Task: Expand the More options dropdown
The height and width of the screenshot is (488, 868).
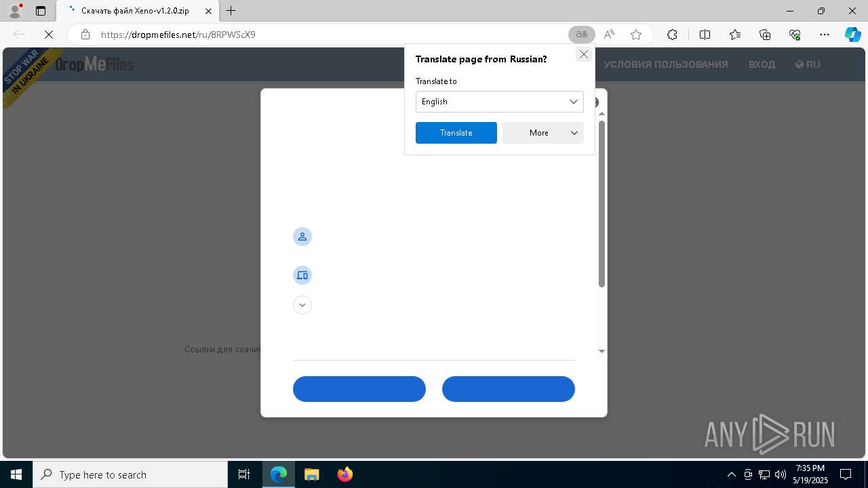Action: [542, 133]
